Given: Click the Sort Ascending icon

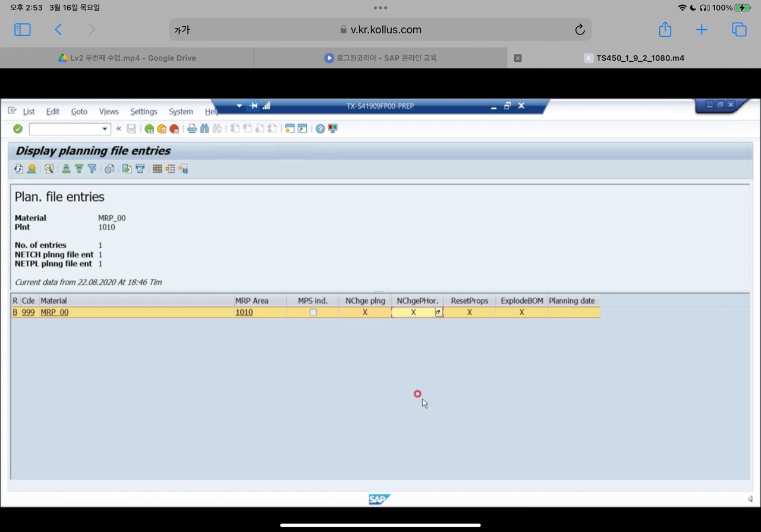Looking at the screenshot, I should [x=66, y=169].
